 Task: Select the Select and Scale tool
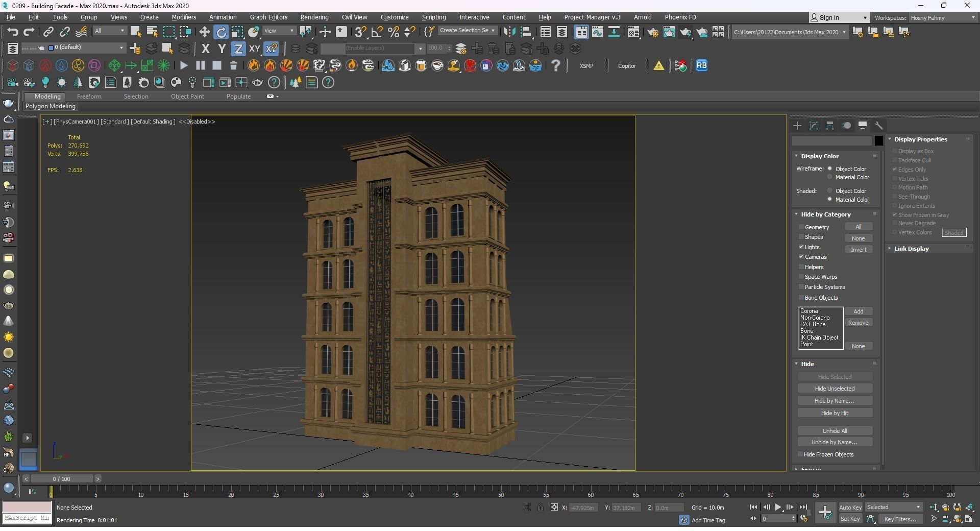[237, 31]
